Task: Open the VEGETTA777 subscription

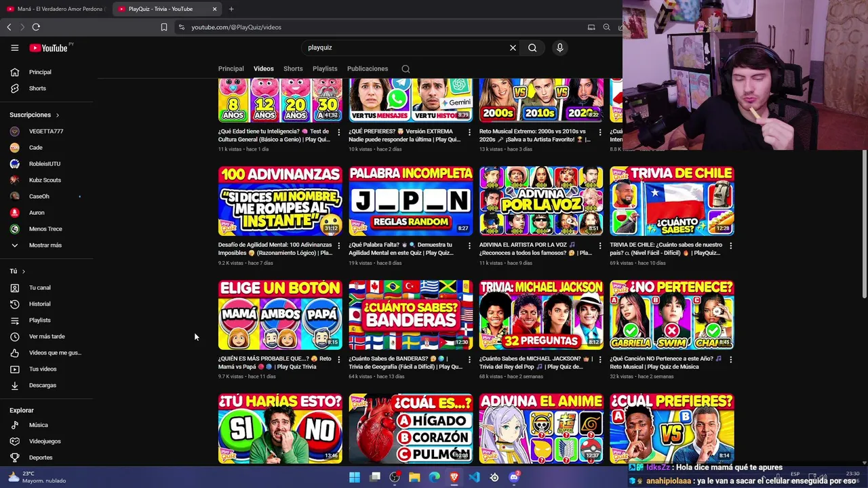Action: (x=47, y=131)
